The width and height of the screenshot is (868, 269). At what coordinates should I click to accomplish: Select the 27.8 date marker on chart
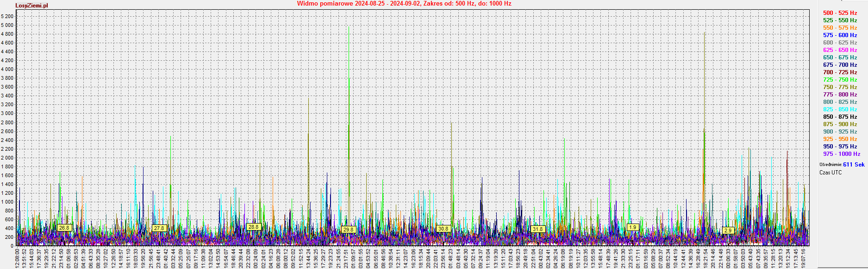click(x=159, y=228)
